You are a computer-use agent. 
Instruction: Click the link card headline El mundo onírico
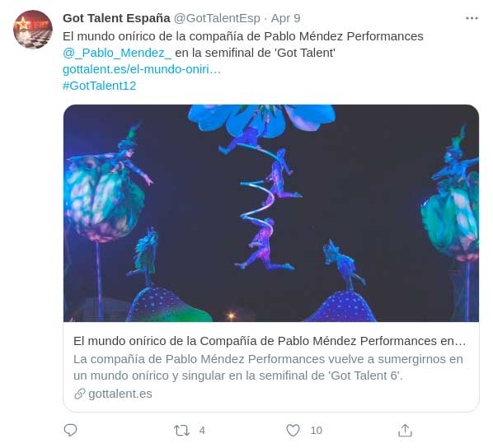point(270,341)
